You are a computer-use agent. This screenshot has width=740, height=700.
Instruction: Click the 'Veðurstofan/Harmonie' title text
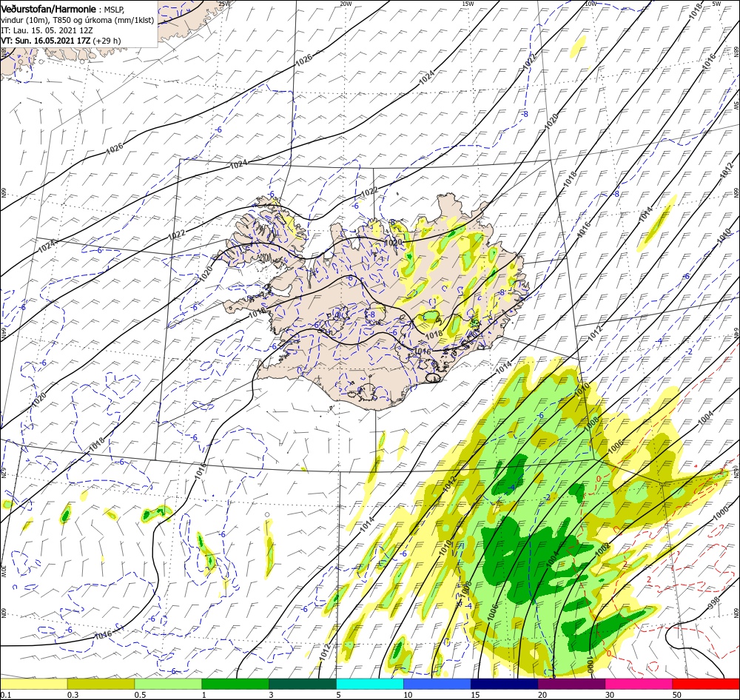(49, 9)
